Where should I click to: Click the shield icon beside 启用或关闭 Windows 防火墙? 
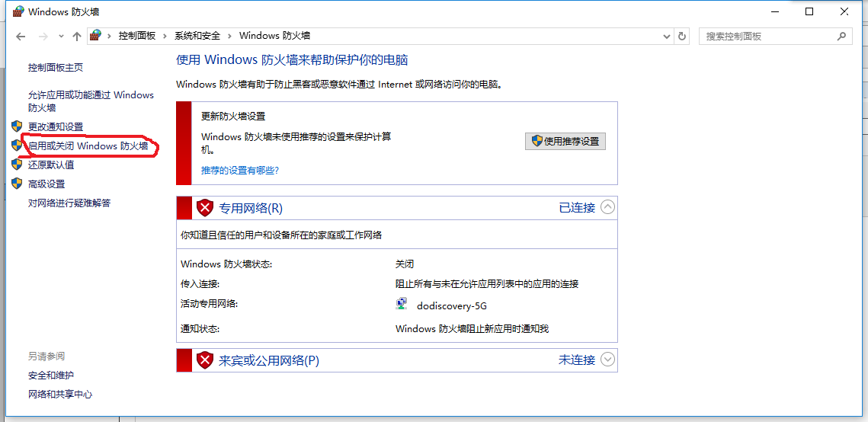pos(18,145)
